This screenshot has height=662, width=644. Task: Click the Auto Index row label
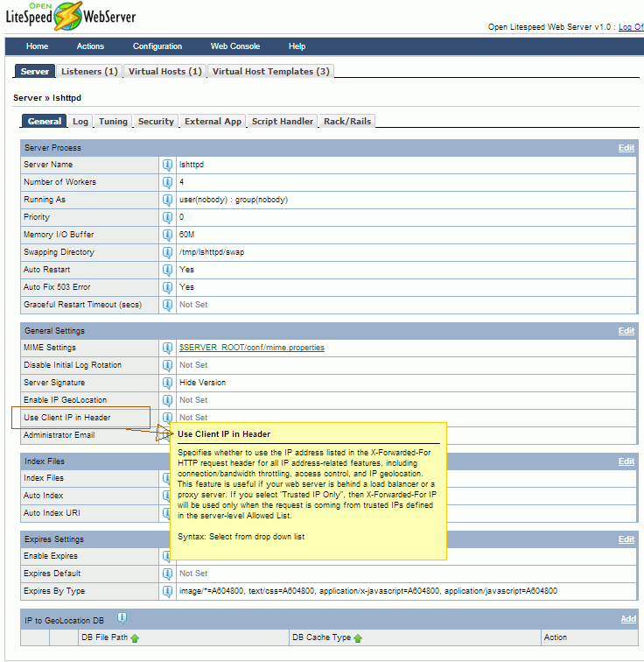[x=44, y=496]
